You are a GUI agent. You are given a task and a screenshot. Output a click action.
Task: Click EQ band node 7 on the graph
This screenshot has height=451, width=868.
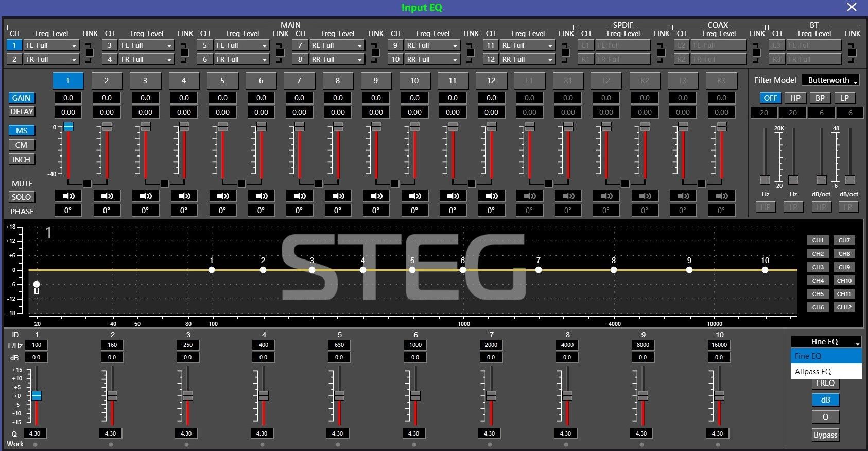pos(538,270)
